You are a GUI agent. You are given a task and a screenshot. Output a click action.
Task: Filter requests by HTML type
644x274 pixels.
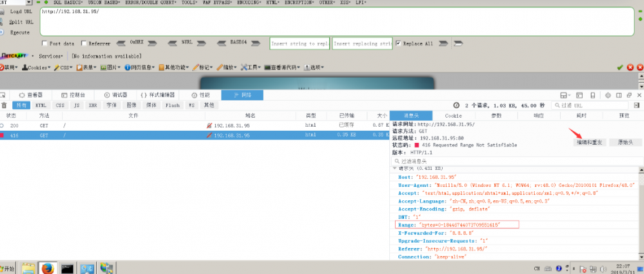pyautogui.click(x=41, y=105)
